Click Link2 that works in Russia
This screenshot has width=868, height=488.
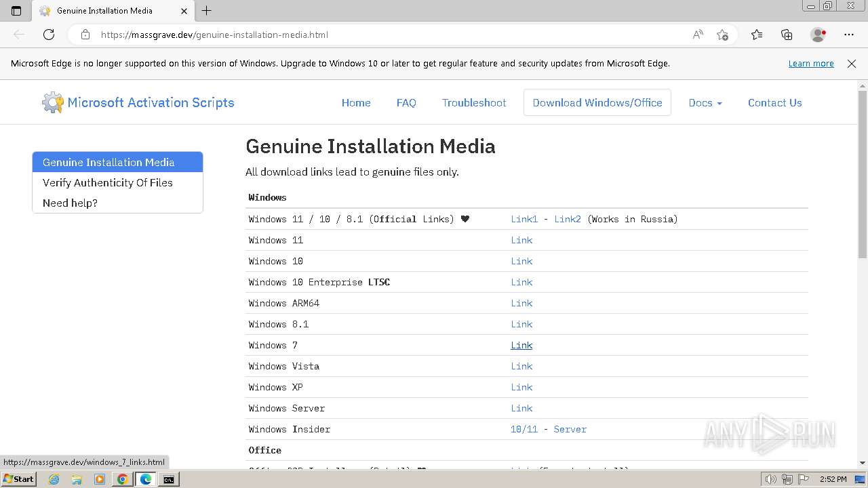[568, 219]
